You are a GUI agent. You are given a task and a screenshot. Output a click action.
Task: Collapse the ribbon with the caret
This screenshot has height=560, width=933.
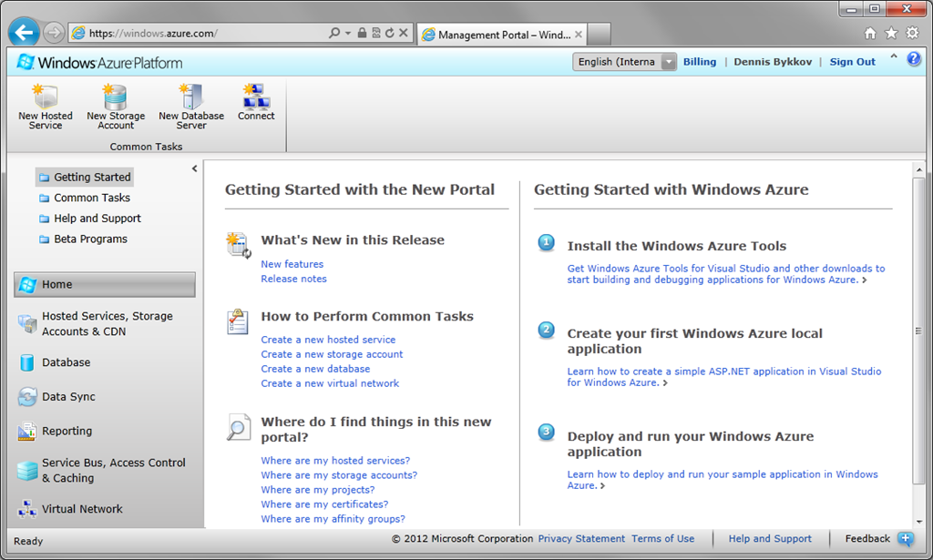(x=893, y=57)
